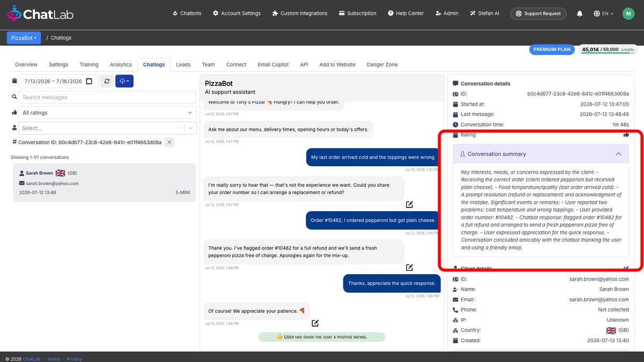
Task: Click the 5-MINI label on conversation card
Action: [182, 192]
